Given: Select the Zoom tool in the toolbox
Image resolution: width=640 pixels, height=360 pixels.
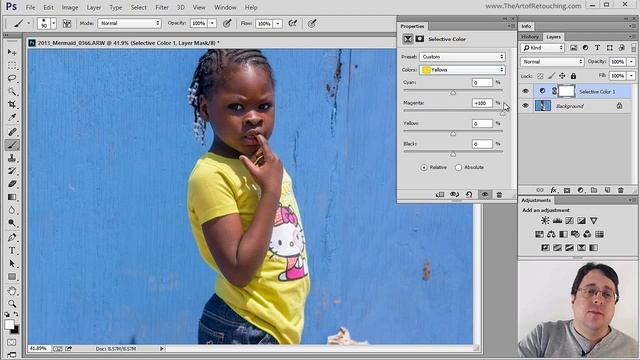Looking at the screenshot, I should (12, 304).
